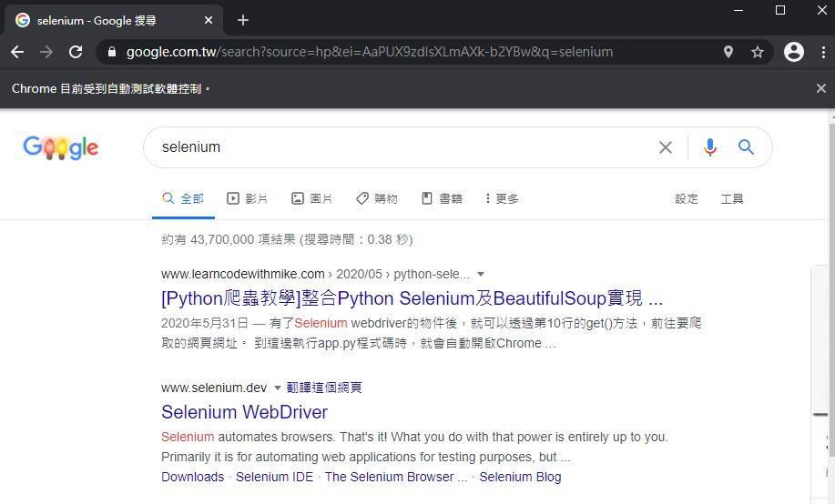The width and height of the screenshot is (835, 504).
Task: Switch to the 圖片 tab
Action: click(311, 198)
